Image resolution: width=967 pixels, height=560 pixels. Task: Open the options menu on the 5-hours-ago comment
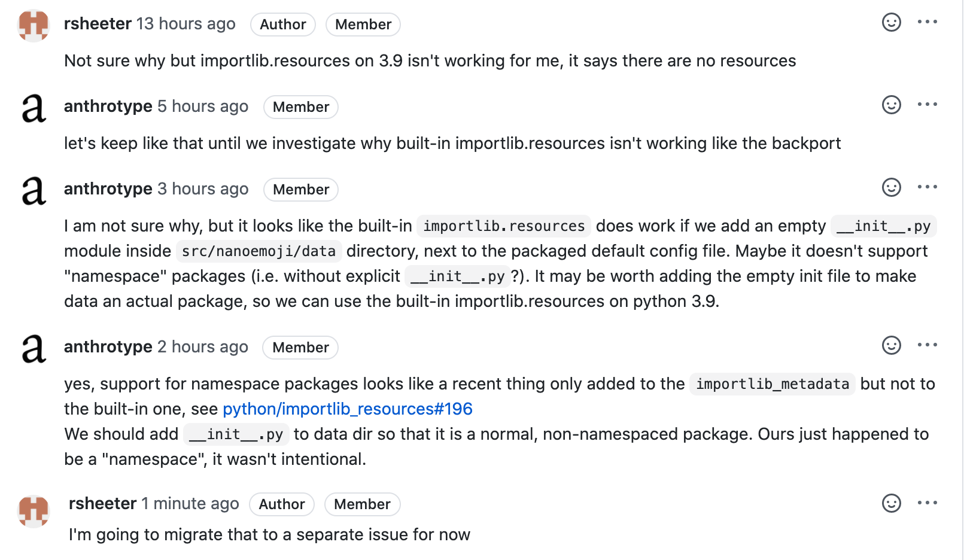928,105
